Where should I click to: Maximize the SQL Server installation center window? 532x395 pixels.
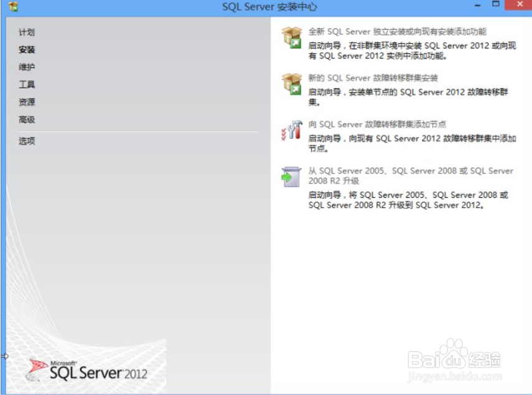pyautogui.click(x=496, y=4)
